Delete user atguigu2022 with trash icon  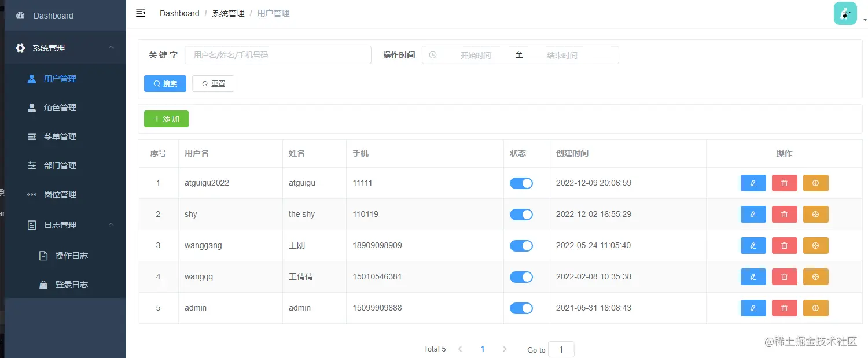pos(784,183)
